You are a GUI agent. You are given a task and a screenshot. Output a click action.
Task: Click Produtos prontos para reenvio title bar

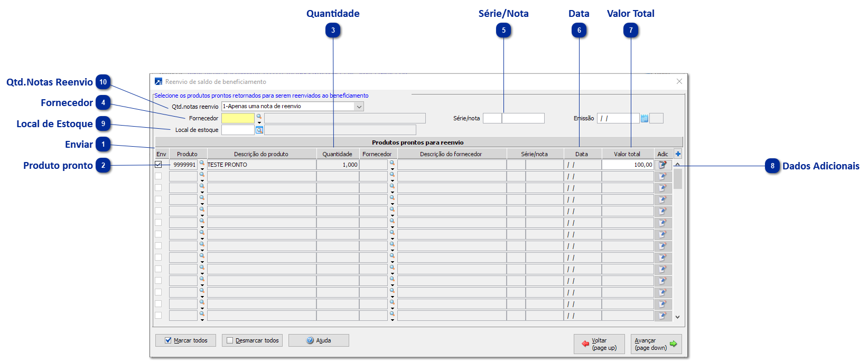tap(418, 142)
